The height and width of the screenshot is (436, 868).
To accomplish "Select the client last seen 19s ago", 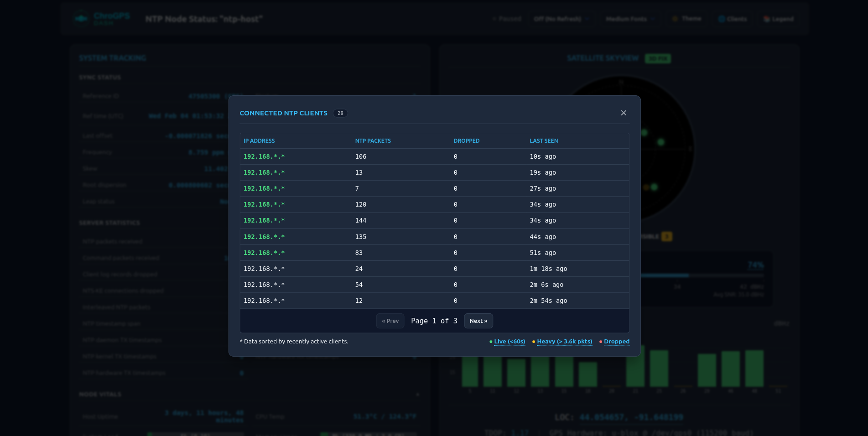I will (x=434, y=173).
